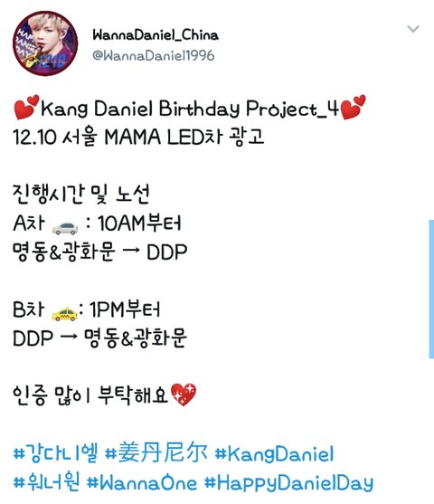Click the sparkling heart emoji after 부탁해요
This screenshot has width=434, height=504.
(x=184, y=395)
